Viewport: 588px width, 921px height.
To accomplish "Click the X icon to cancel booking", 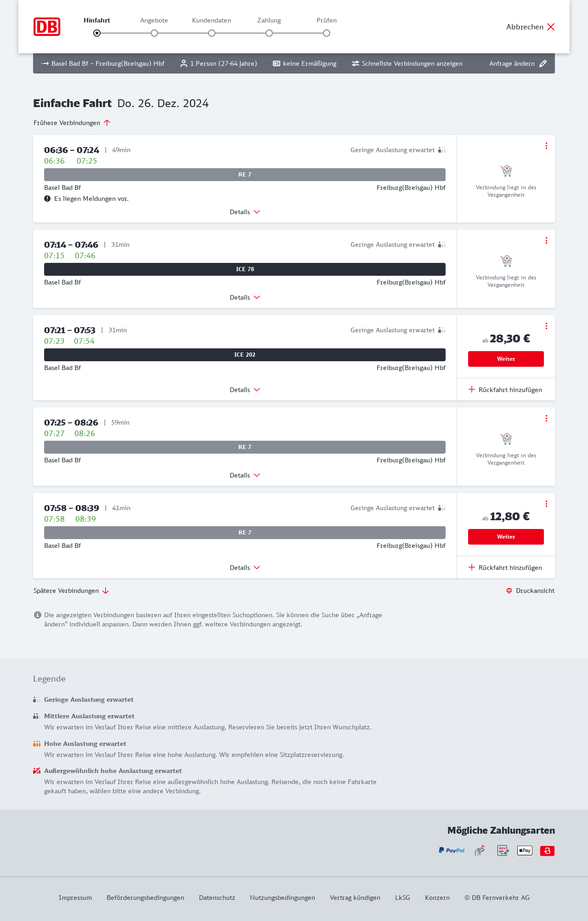I will [x=551, y=27].
